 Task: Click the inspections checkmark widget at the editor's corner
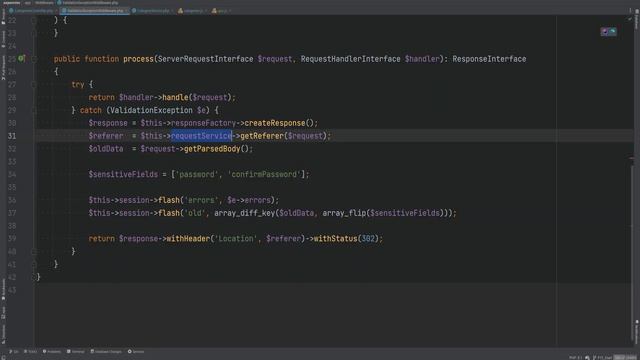point(629,19)
